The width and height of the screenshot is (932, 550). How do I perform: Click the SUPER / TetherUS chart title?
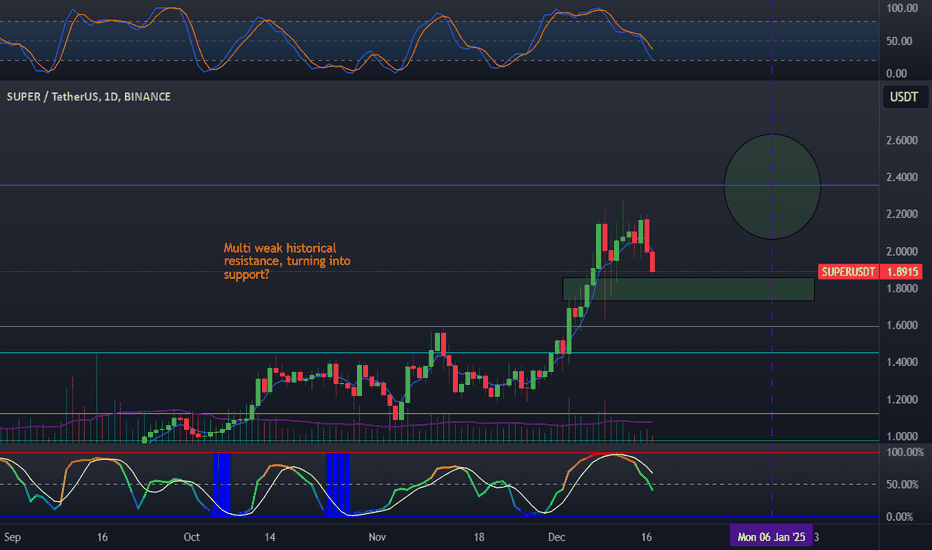coord(89,96)
